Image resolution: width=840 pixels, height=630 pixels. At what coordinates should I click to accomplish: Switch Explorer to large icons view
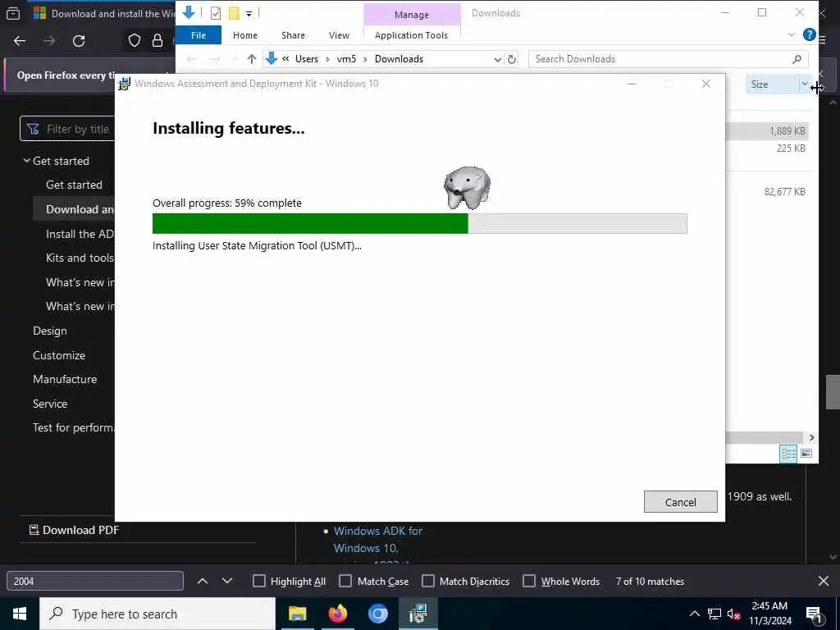[x=806, y=454]
